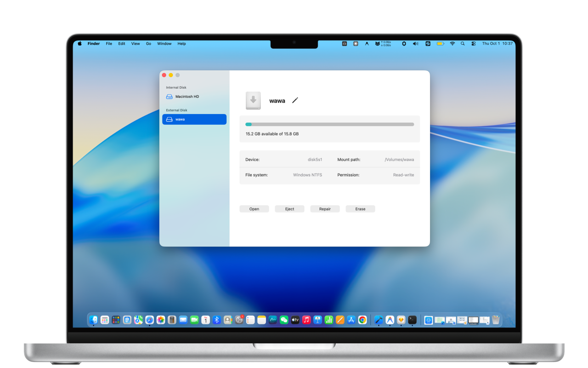588x368 pixels.
Task: Open the Go menu
Action: coord(148,44)
